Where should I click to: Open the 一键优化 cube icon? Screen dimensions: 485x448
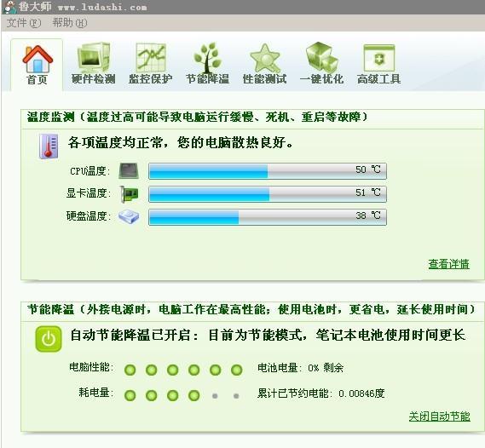pyautogui.click(x=322, y=57)
